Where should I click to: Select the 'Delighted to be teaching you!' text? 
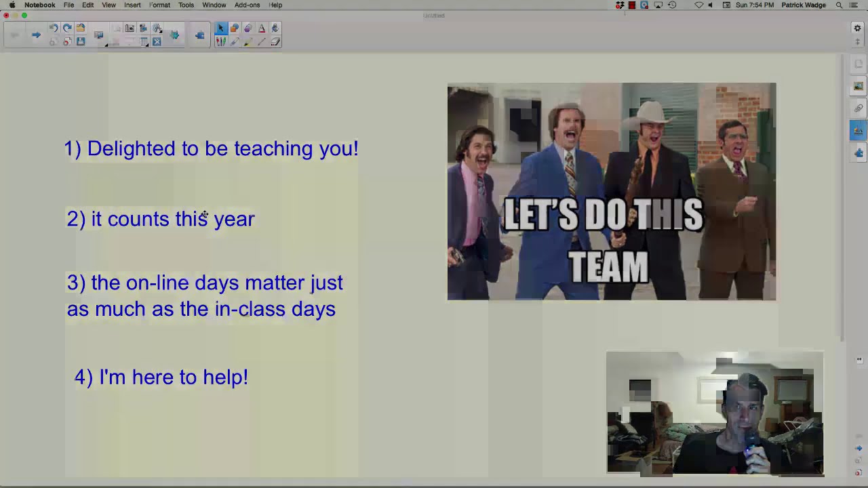pos(211,148)
